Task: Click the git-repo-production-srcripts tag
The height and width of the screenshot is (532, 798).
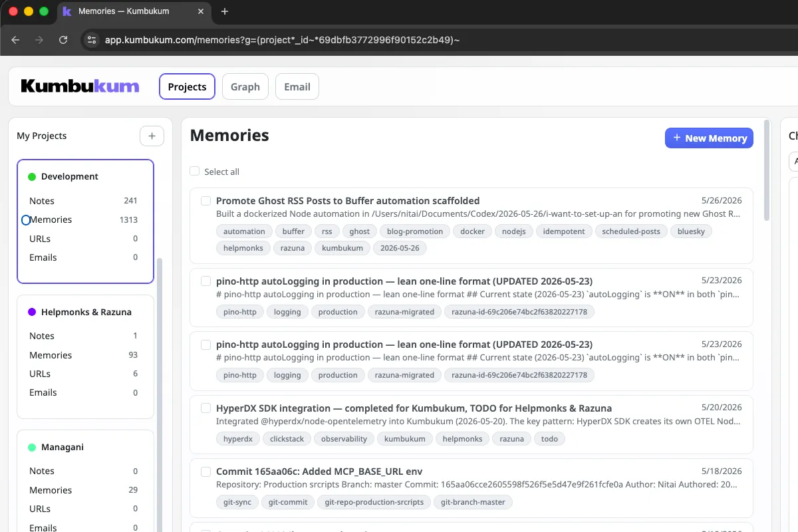Action: coord(374,502)
